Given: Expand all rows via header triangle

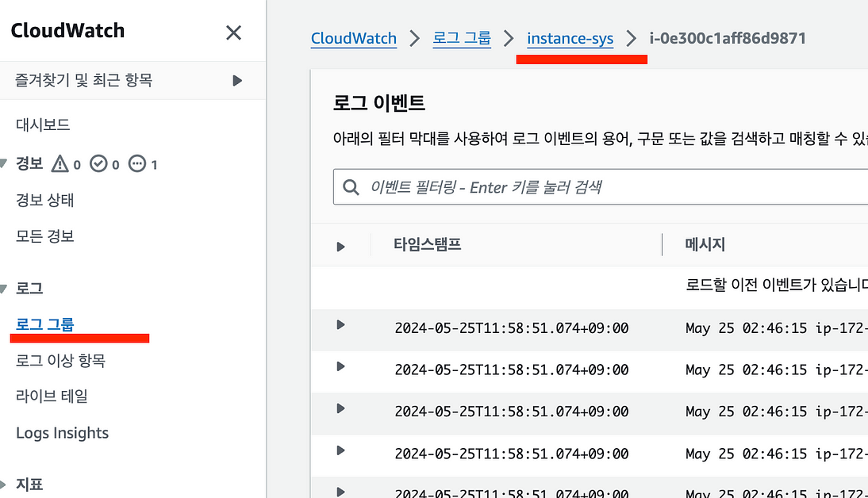Looking at the screenshot, I should coord(341,247).
